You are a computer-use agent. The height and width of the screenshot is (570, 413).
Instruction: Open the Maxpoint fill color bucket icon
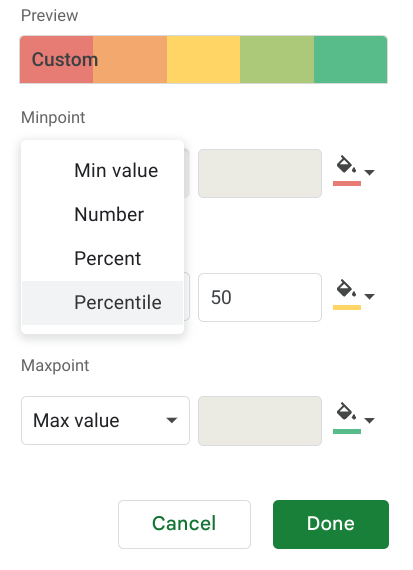pyautogui.click(x=346, y=412)
